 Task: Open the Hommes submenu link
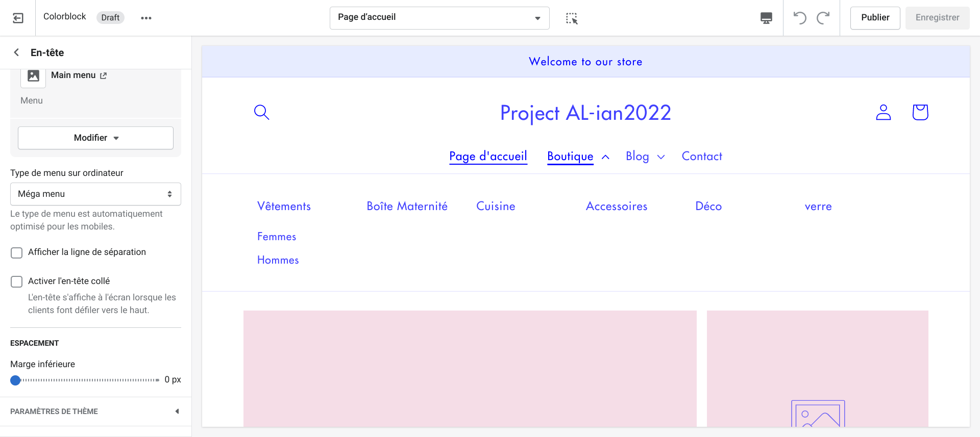pyautogui.click(x=278, y=260)
